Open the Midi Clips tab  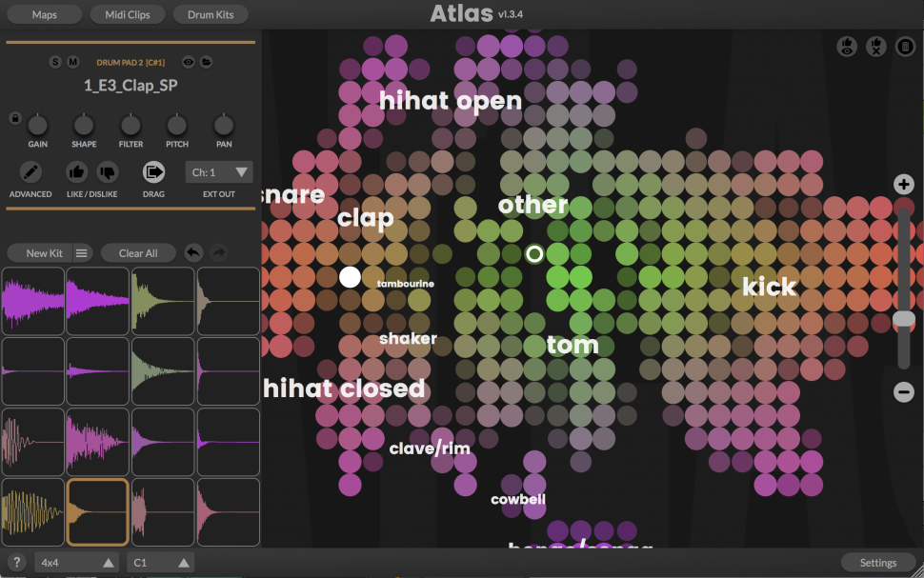coord(128,14)
